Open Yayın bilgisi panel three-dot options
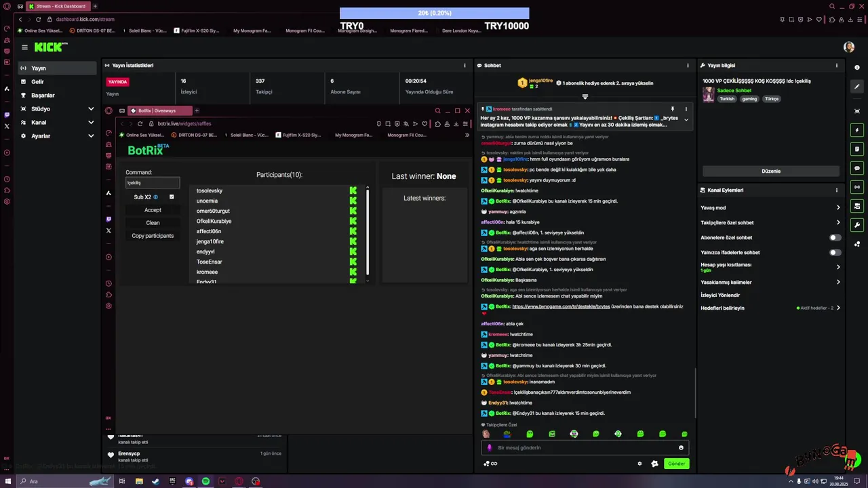The height and width of the screenshot is (488, 868). [836, 66]
